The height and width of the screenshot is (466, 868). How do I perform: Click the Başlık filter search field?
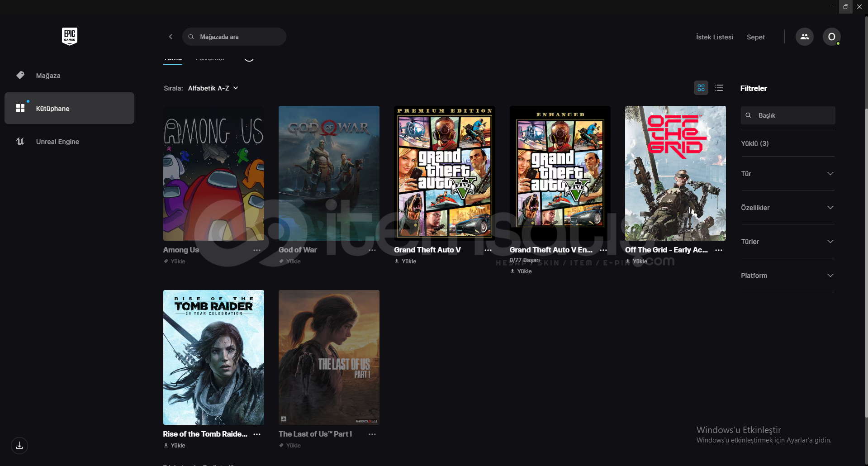[x=788, y=115]
